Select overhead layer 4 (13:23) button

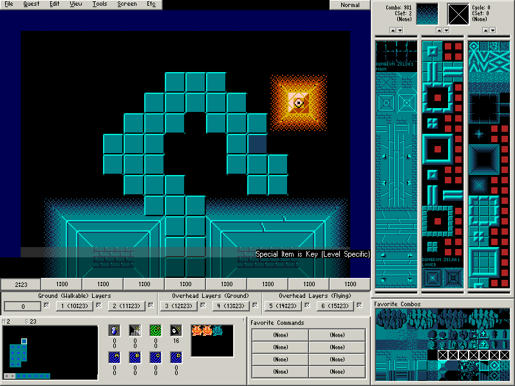click(231, 306)
